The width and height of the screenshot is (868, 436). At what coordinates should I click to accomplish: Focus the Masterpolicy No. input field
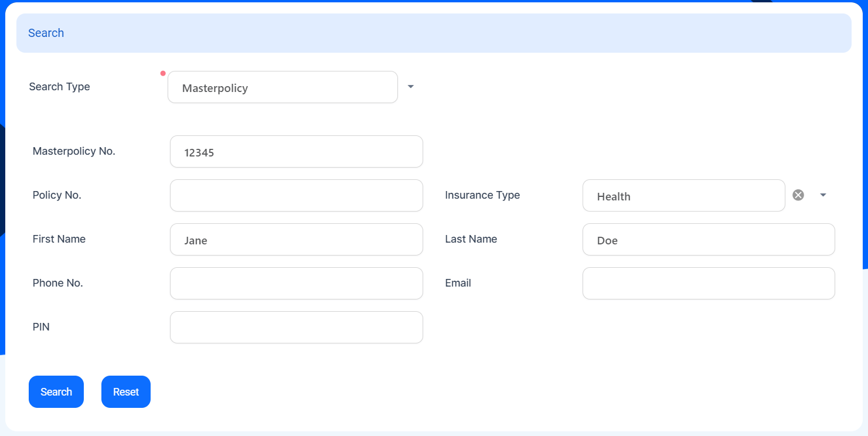(296, 152)
